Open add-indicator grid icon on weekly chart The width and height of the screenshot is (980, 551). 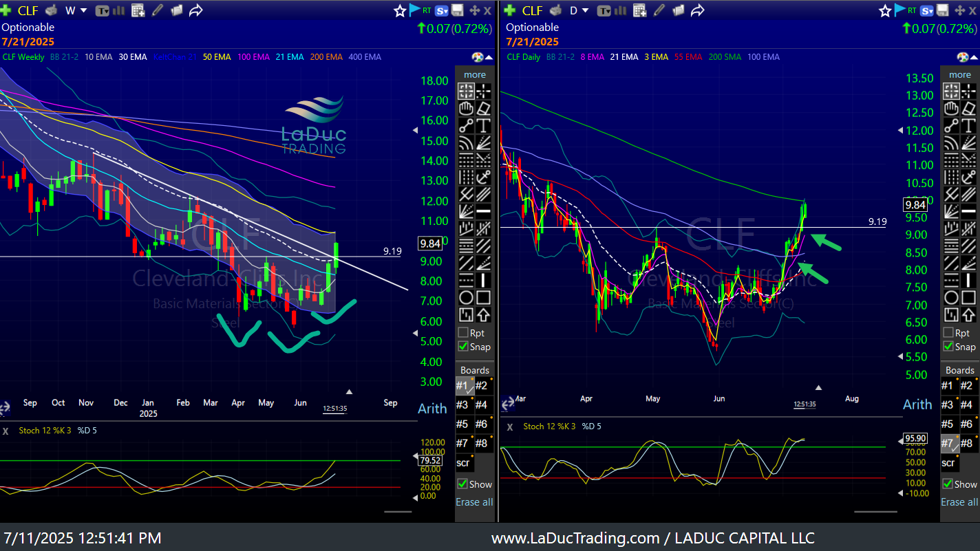[138, 10]
